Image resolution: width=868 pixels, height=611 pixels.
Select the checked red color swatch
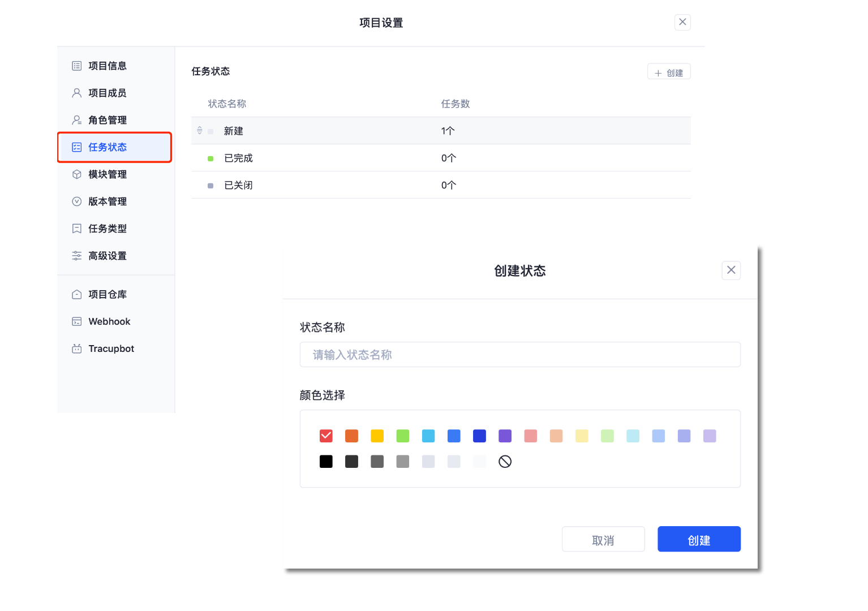pyautogui.click(x=326, y=436)
